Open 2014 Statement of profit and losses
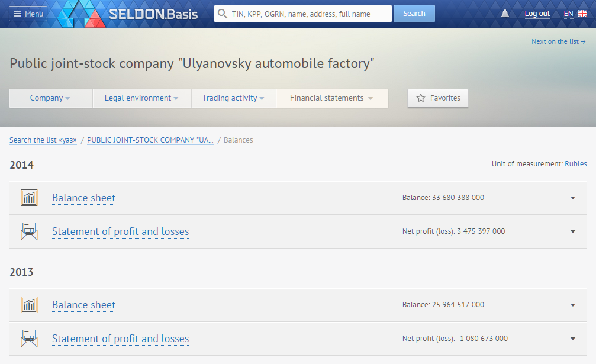This screenshot has width=596, height=364. pos(121,231)
